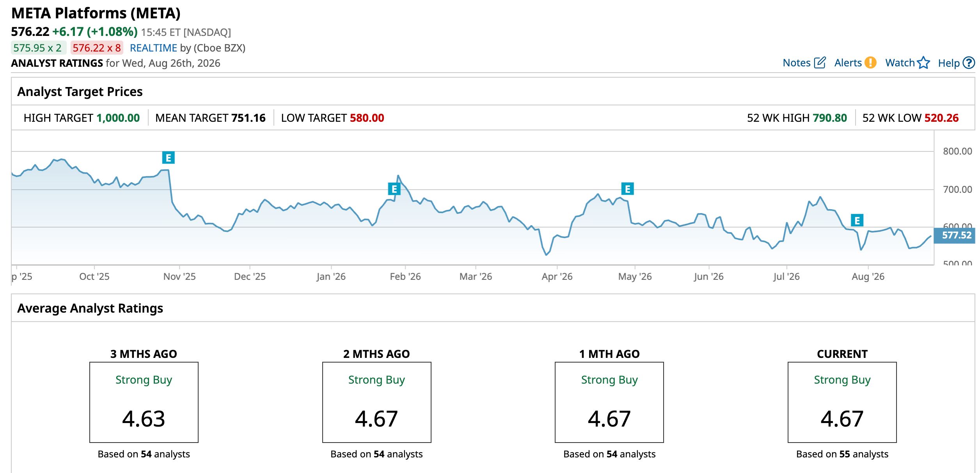Click the 4.67 score under CURRENT
Viewport: 980px width, 473px height.
842,419
